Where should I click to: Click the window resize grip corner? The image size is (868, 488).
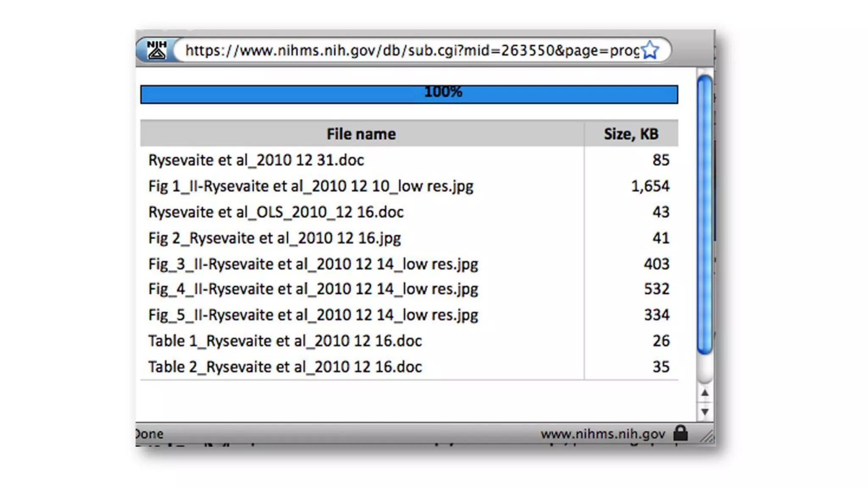tap(707, 436)
